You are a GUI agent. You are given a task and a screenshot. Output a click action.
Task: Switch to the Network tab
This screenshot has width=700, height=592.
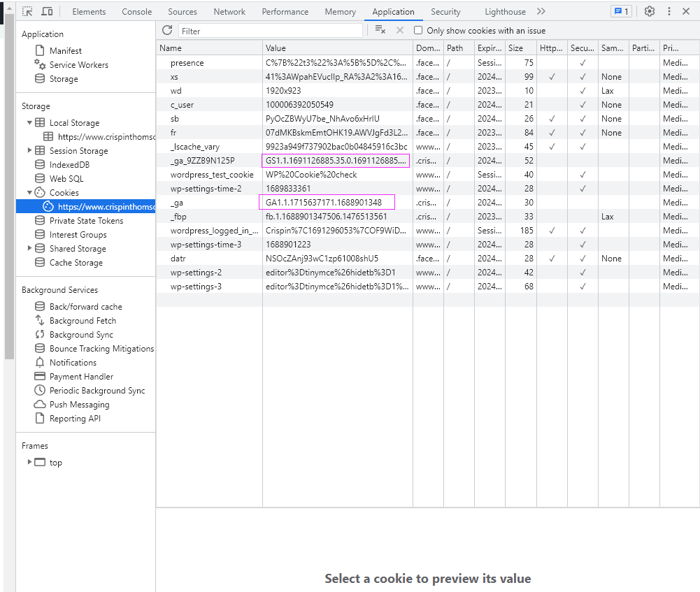pyautogui.click(x=229, y=12)
